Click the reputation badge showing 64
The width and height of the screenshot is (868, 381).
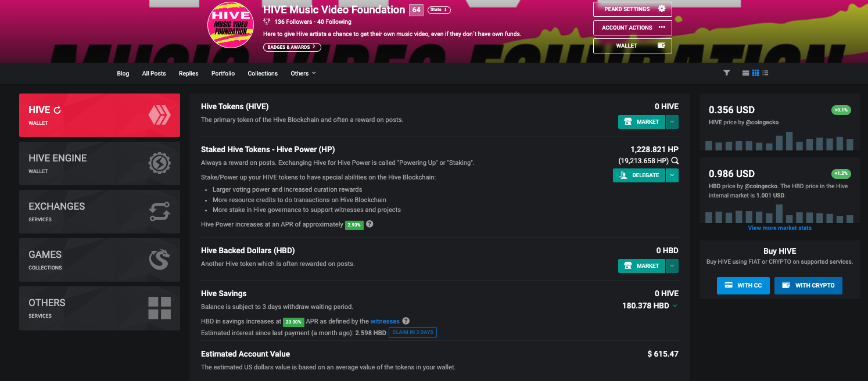(x=416, y=10)
